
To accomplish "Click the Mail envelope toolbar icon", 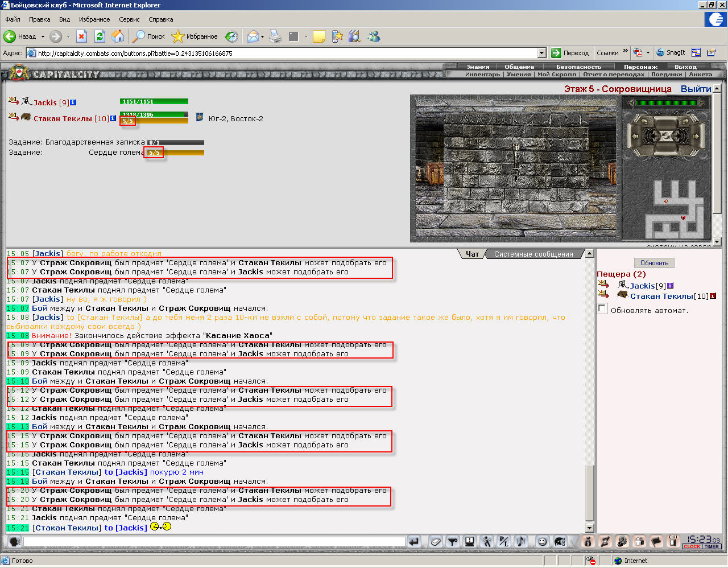I will [253, 36].
